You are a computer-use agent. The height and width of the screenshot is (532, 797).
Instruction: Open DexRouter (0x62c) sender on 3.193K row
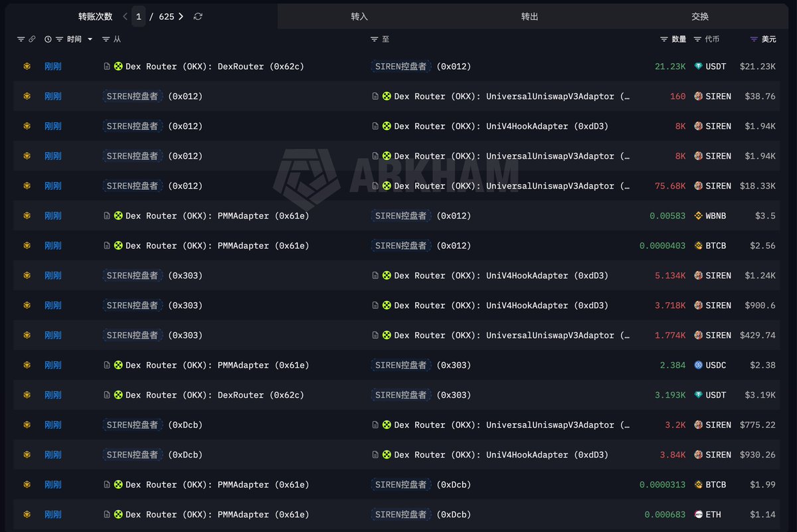[215, 395]
